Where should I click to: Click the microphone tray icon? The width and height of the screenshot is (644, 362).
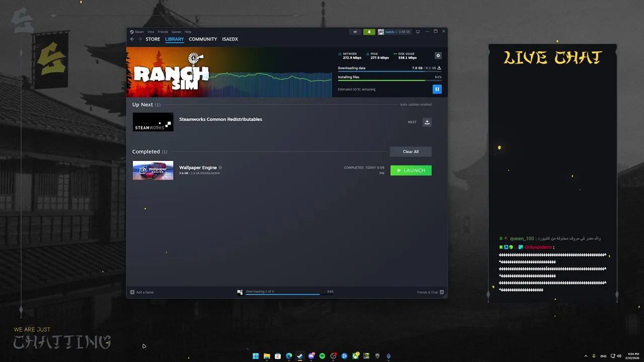(594, 356)
